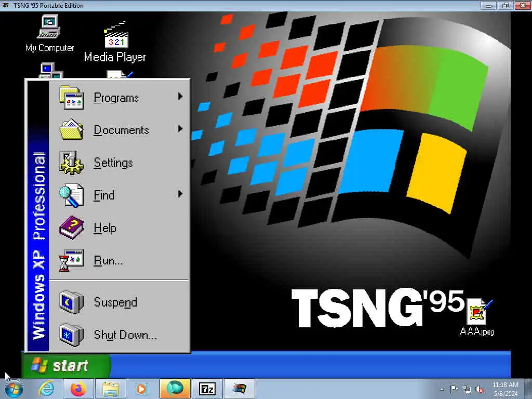Screen dimensions: 532x399
Task: Click the Run hourglass icon
Action: point(71,260)
